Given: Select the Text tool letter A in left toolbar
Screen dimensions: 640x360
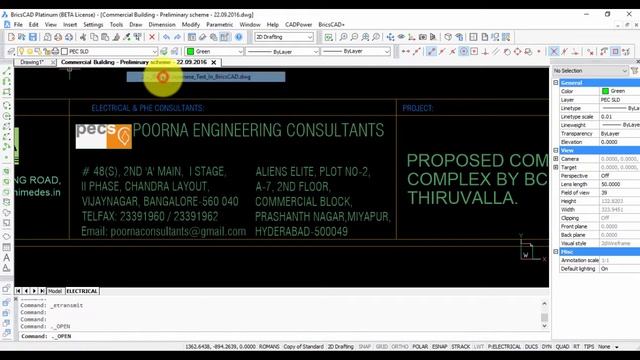Looking at the screenshot, I should point(7,258).
